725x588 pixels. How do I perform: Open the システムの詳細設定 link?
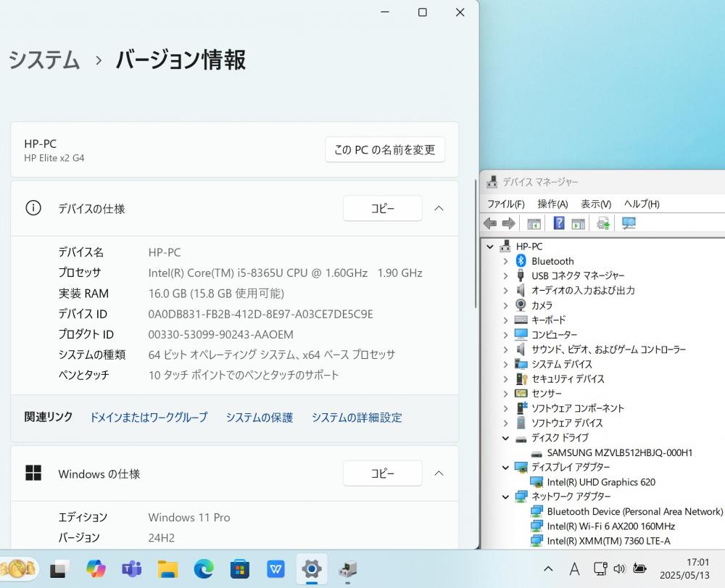pos(357,418)
